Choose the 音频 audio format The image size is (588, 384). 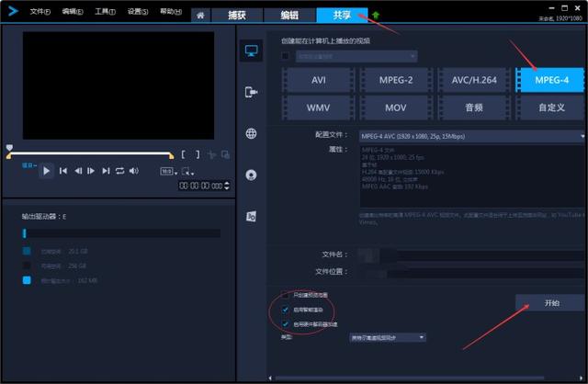474,107
